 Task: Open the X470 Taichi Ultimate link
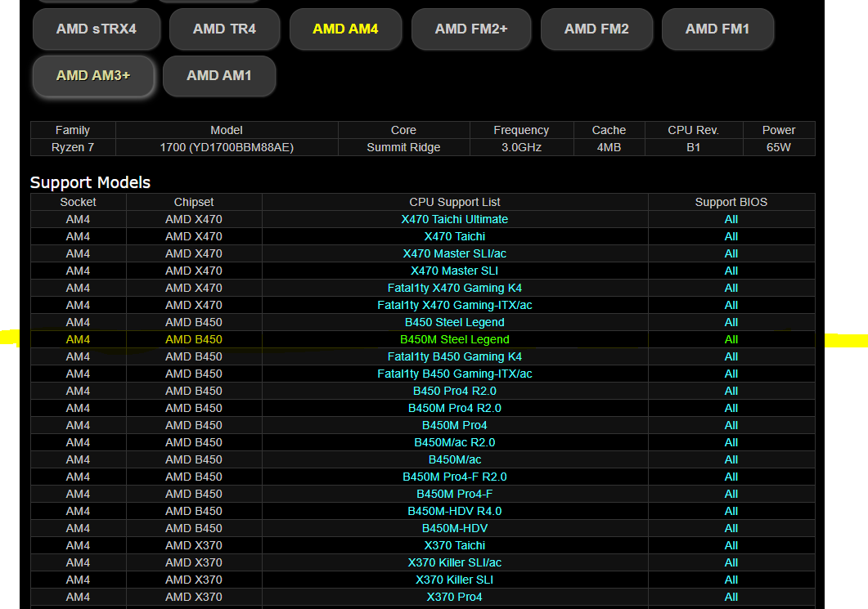[x=455, y=219]
